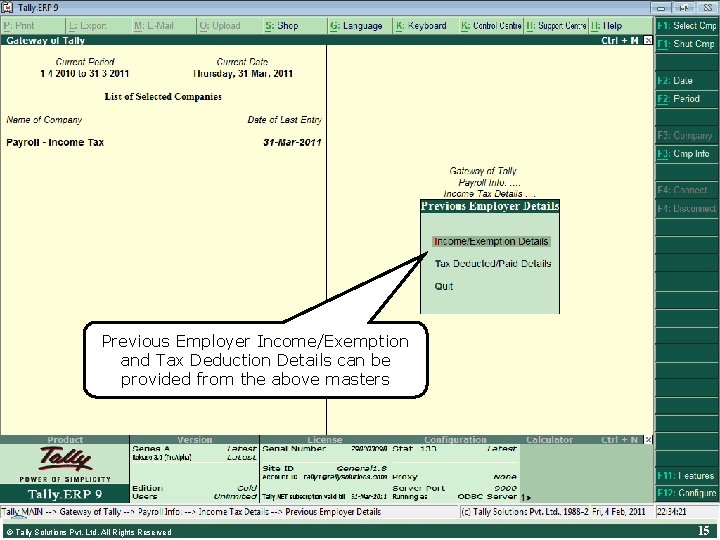The image size is (720, 540).
Task: Click F1: Shut Cmp button
Action: (687, 44)
